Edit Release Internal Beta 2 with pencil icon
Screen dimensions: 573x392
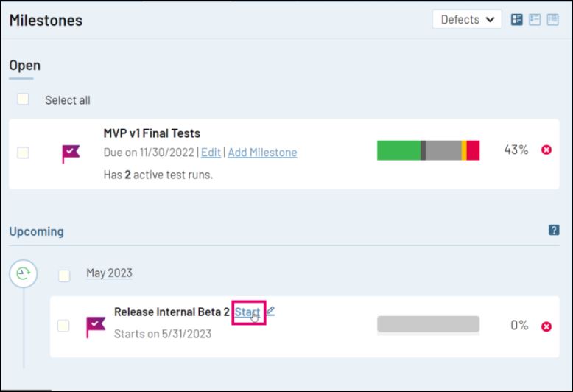(x=270, y=312)
